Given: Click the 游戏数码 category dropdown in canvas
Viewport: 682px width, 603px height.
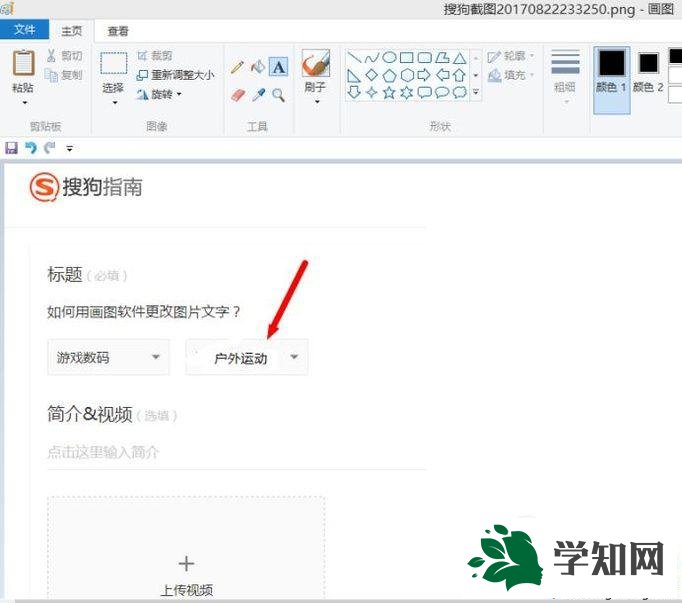Looking at the screenshot, I should tap(108, 357).
